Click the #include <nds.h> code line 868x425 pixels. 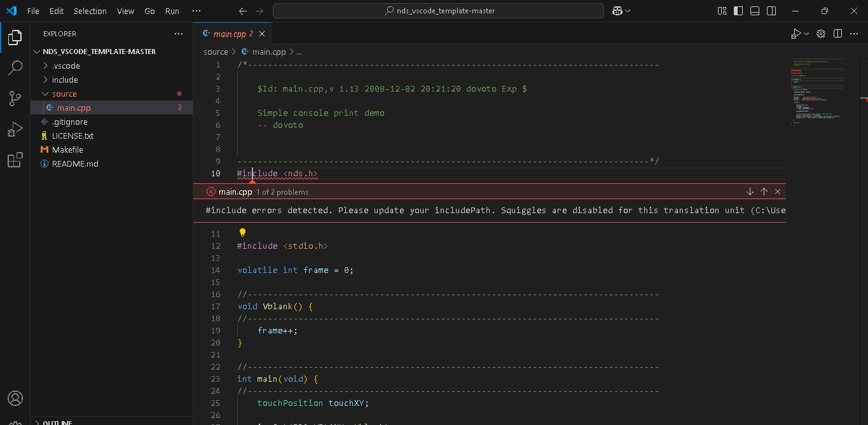[x=277, y=174]
